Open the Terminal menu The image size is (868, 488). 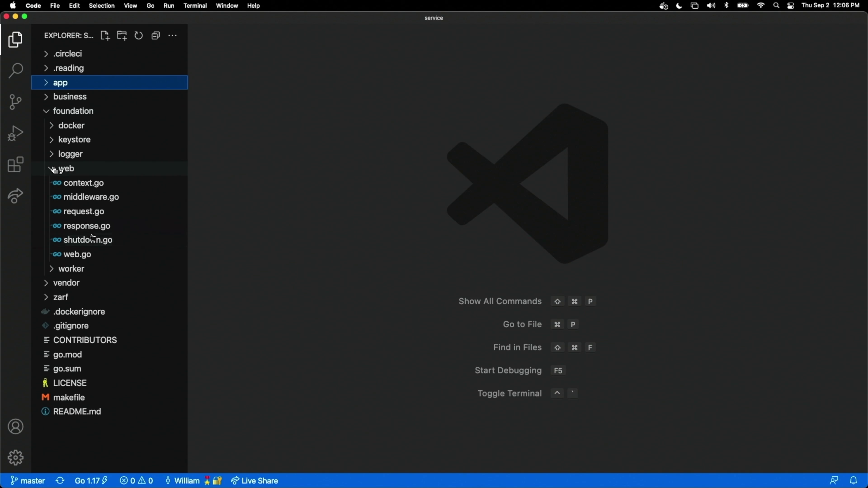(x=195, y=6)
